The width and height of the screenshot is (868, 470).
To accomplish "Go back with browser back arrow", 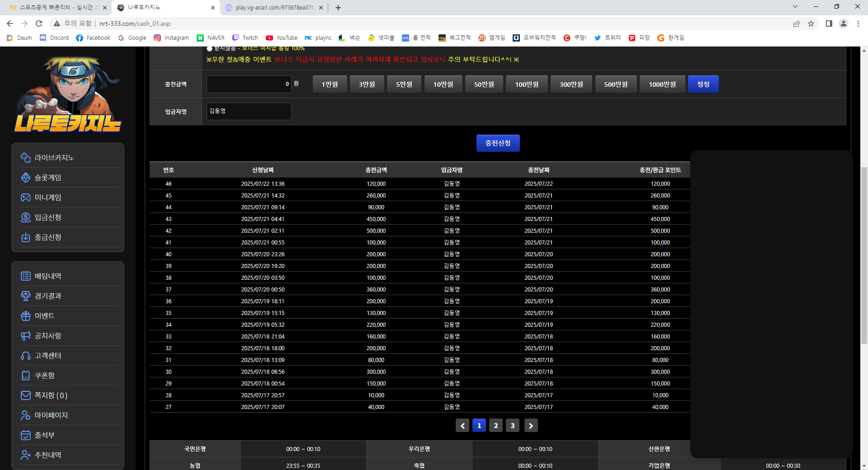I will (10, 23).
